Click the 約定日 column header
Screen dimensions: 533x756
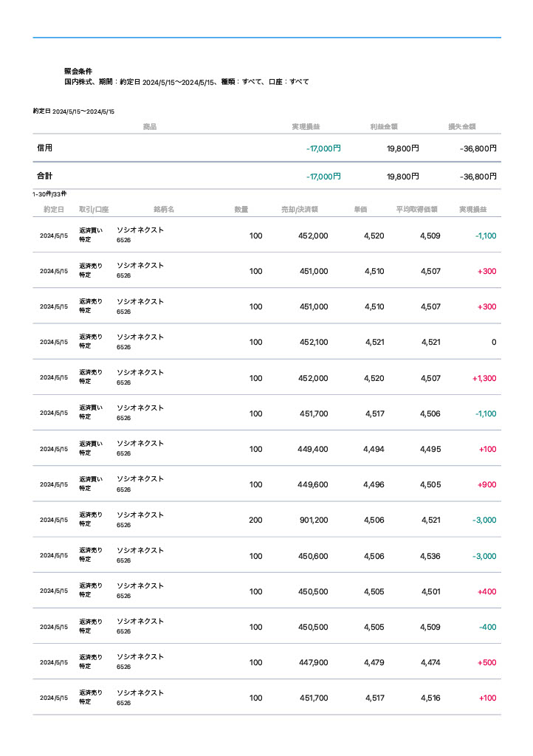pos(53,210)
